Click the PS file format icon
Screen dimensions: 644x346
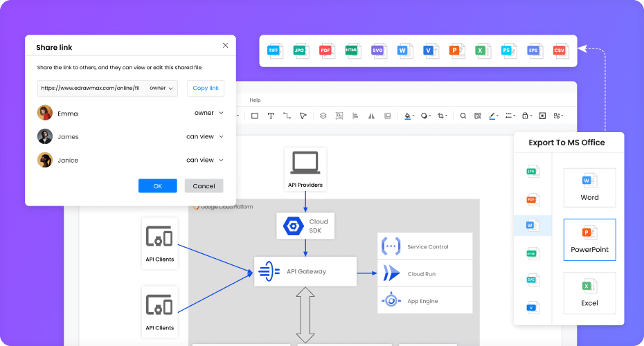click(508, 51)
